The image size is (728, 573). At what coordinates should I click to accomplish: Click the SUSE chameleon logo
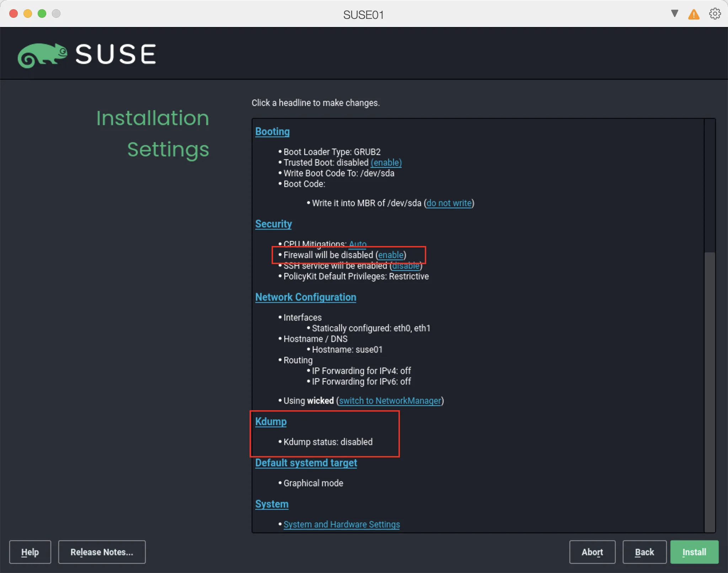43,54
